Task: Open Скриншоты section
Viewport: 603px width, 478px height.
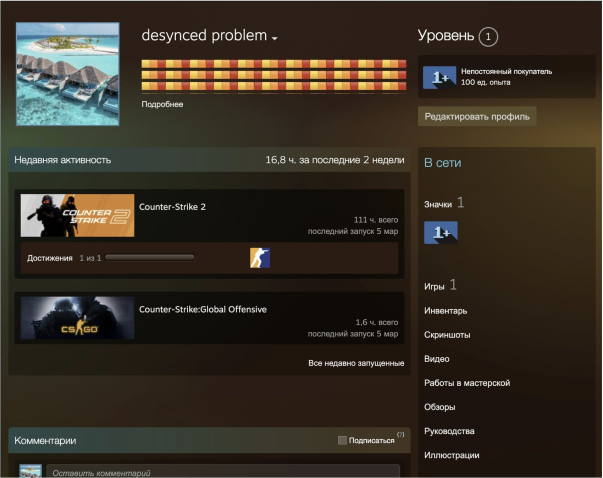Action: [x=447, y=335]
